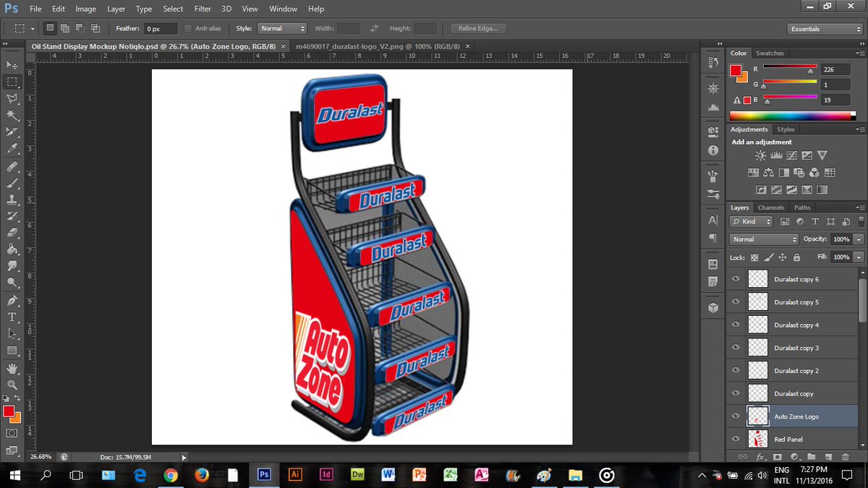
Task: Select the Healing Brush tool
Action: click(12, 166)
